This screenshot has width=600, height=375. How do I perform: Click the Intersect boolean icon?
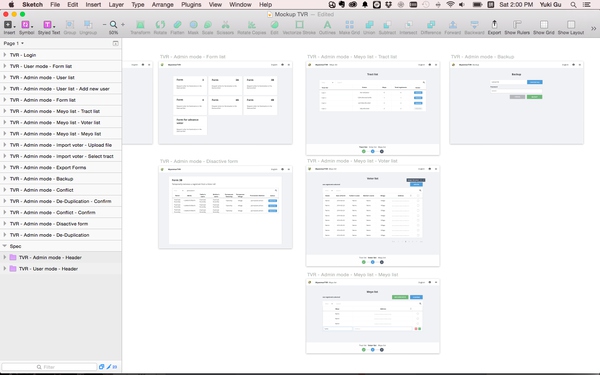[408, 25]
